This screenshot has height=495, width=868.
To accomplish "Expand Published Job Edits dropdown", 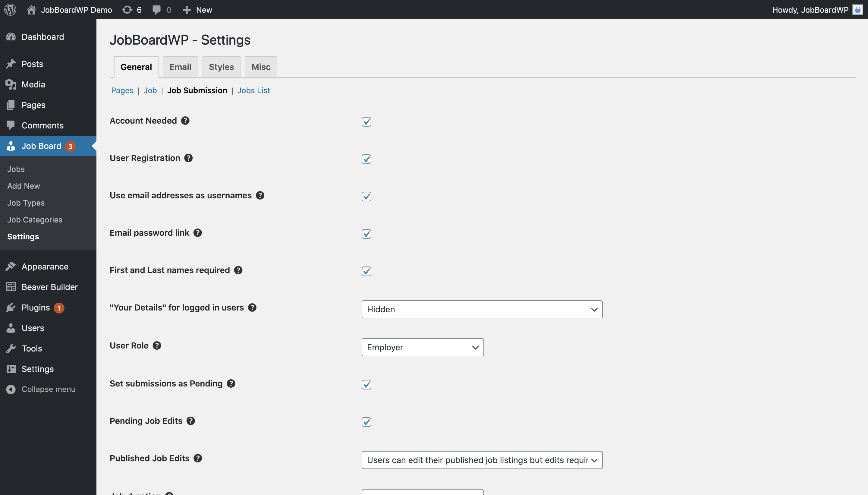I will tap(482, 460).
